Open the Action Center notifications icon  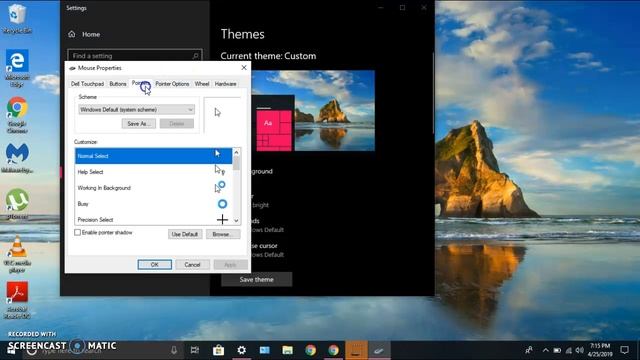[x=624, y=350]
